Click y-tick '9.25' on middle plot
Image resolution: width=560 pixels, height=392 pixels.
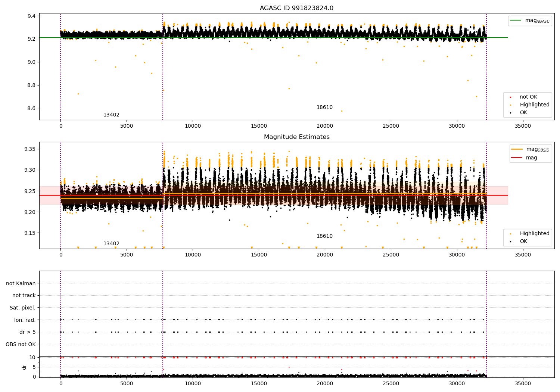[29, 191]
